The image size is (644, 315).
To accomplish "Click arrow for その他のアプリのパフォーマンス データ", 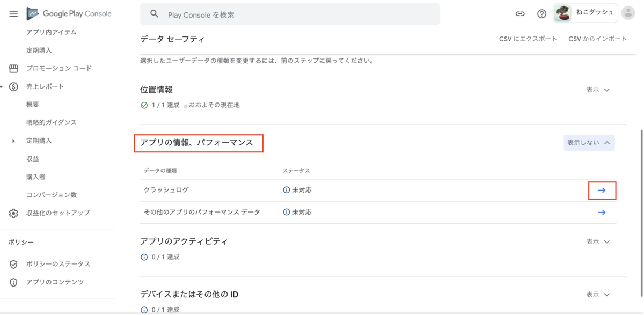I will coord(602,213).
